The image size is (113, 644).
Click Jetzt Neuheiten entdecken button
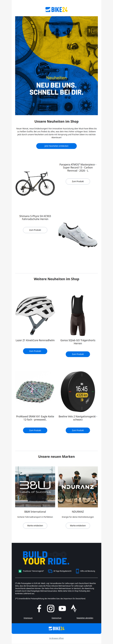coord(56,146)
